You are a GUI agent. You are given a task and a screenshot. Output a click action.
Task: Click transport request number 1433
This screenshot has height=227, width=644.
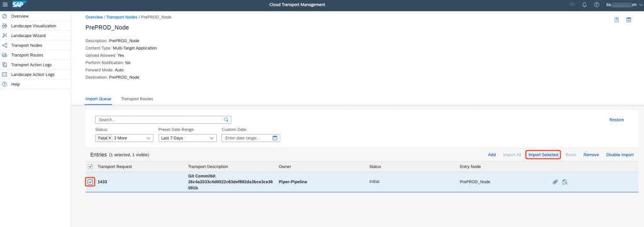pos(102,182)
